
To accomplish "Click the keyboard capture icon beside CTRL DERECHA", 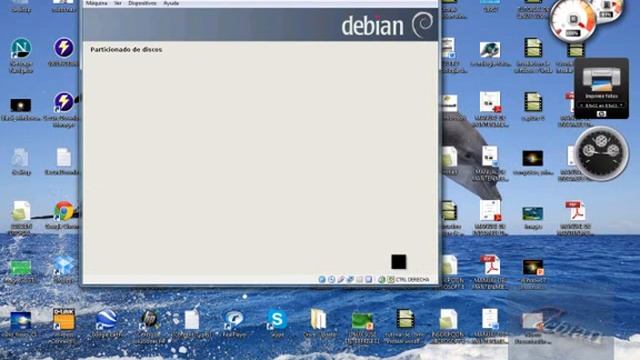I will pos(391,279).
